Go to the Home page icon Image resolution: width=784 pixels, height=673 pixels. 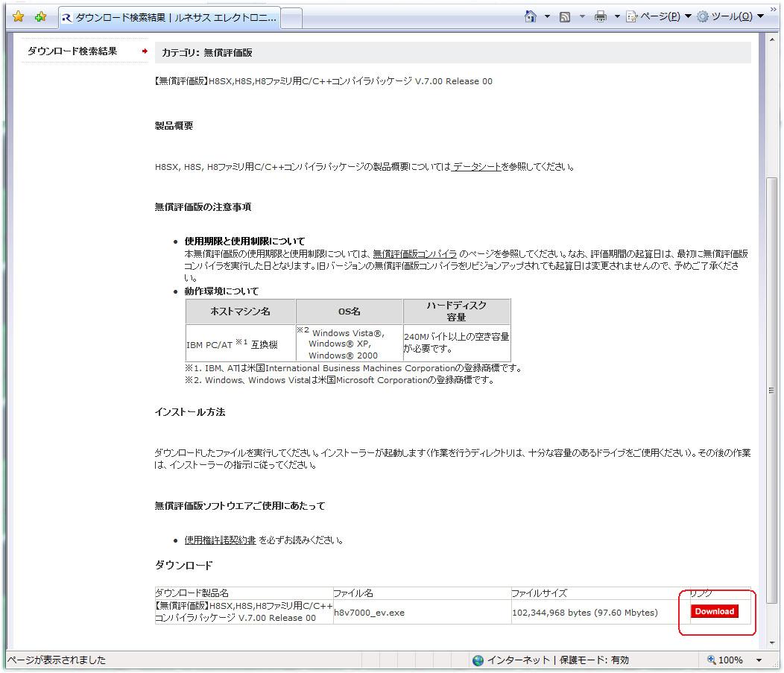click(x=531, y=17)
